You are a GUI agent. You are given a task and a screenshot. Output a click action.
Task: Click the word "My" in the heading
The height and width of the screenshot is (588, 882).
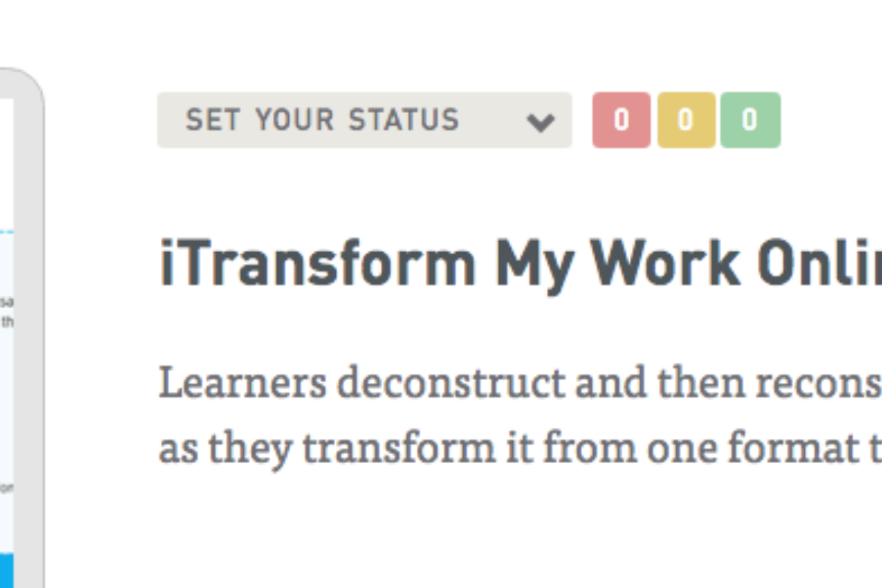pyautogui.click(x=532, y=265)
